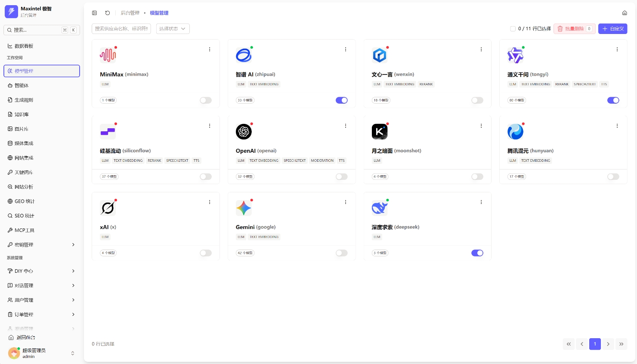Click the 自定义 add button
The width and height of the screenshot is (637, 364).
pos(612,29)
